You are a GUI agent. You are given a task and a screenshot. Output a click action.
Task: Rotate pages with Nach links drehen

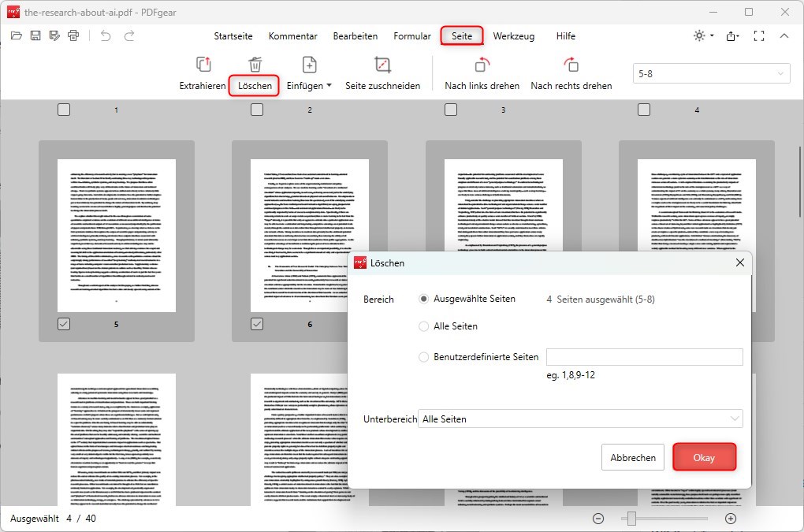[x=482, y=73]
